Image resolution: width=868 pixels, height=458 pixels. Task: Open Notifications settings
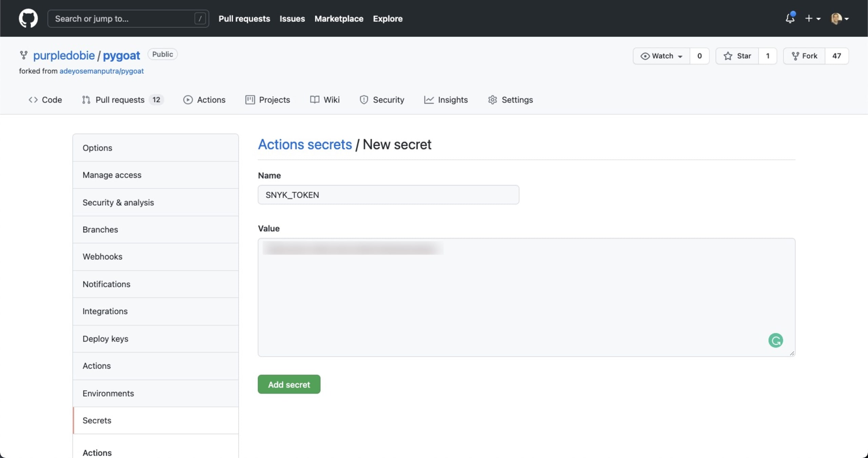click(x=156, y=284)
